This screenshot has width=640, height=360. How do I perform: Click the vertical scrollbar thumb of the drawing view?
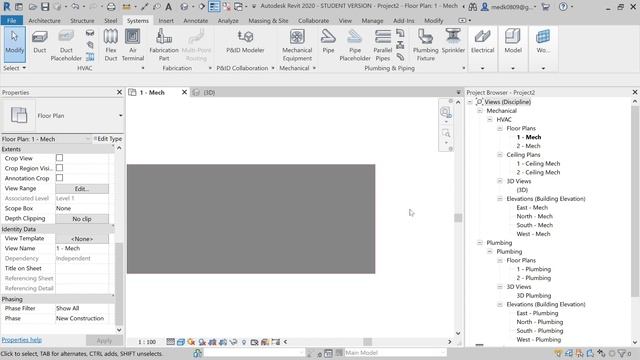[x=458, y=218]
